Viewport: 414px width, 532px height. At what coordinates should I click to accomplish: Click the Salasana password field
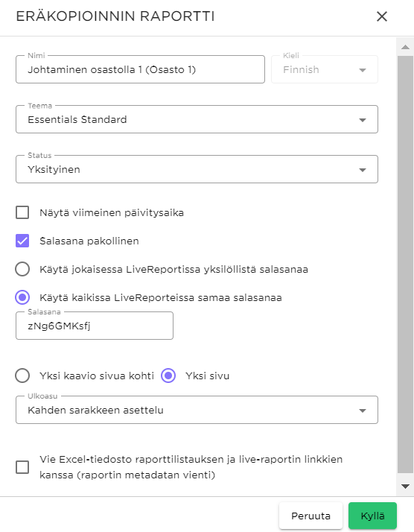[95, 326]
